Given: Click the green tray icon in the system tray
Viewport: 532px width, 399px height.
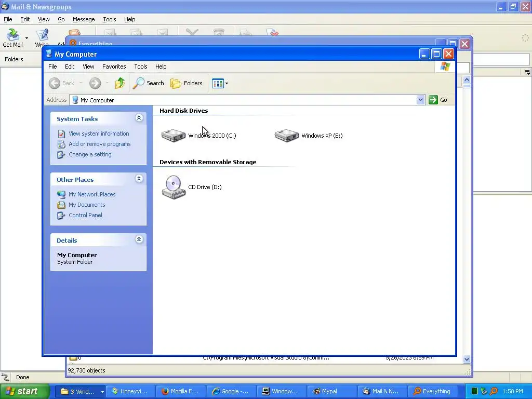Looking at the screenshot, I should click(x=475, y=391).
